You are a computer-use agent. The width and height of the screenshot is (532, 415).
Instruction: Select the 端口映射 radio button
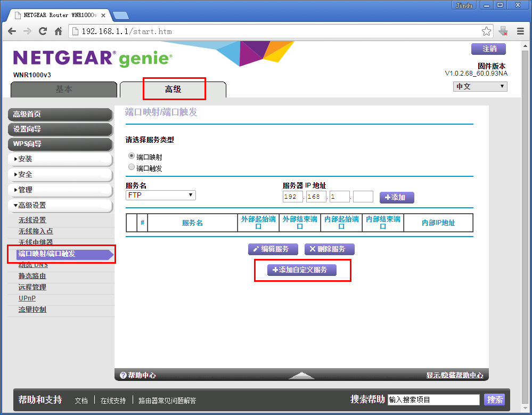click(x=132, y=156)
